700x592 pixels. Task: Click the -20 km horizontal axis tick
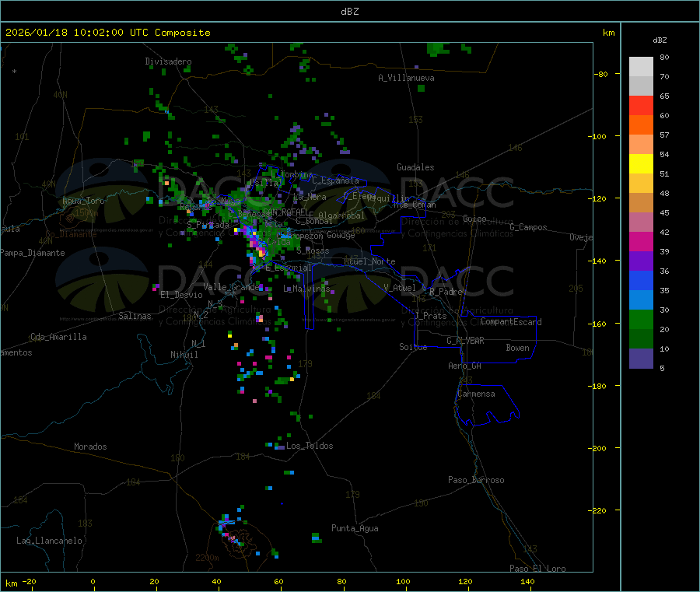point(29,582)
